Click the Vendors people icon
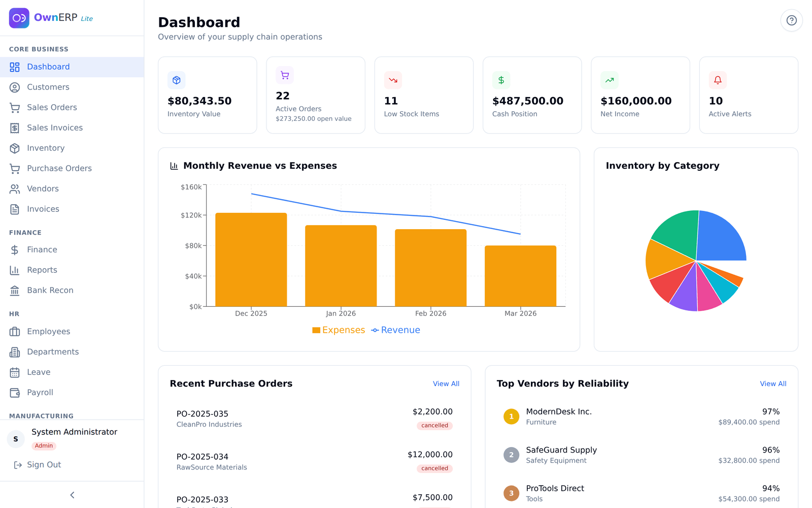Screen dimensions: 812x508 15,189
